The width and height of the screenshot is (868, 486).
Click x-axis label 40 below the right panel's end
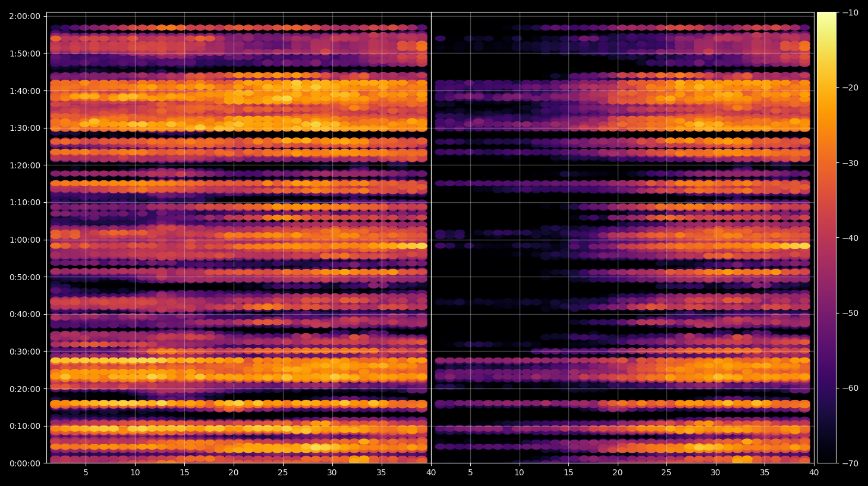coord(814,473)
